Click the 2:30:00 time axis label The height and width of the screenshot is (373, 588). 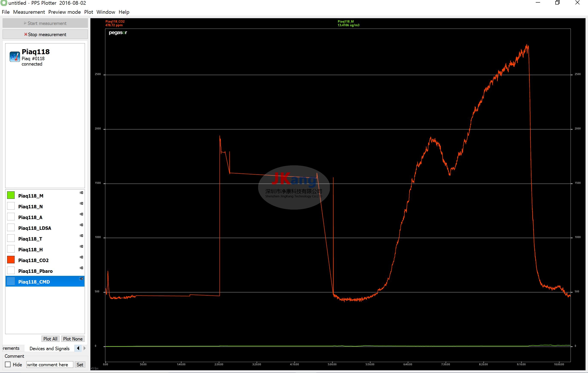pos(219,364)
